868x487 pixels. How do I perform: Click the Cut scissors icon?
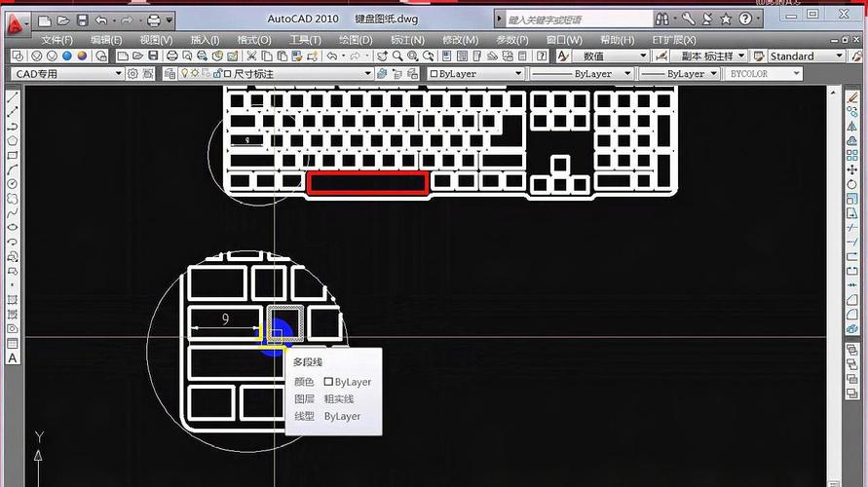click(251, 56)
